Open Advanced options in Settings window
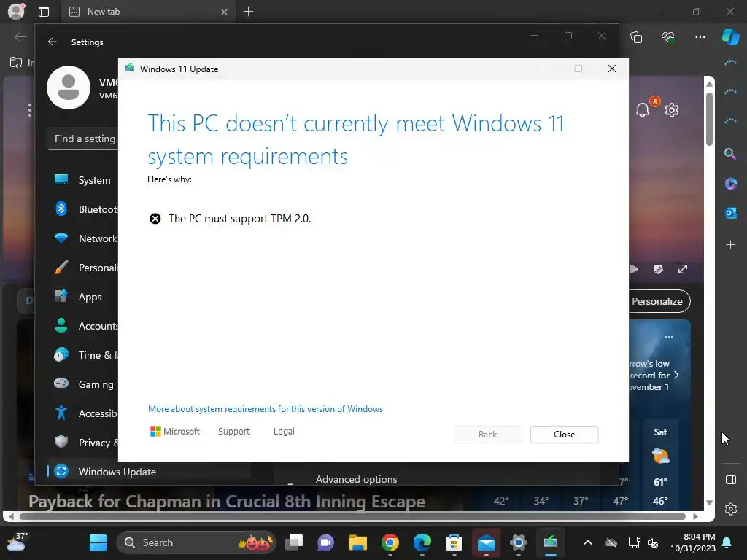This screenshot has height=560, width=747. tap(356, 479)
